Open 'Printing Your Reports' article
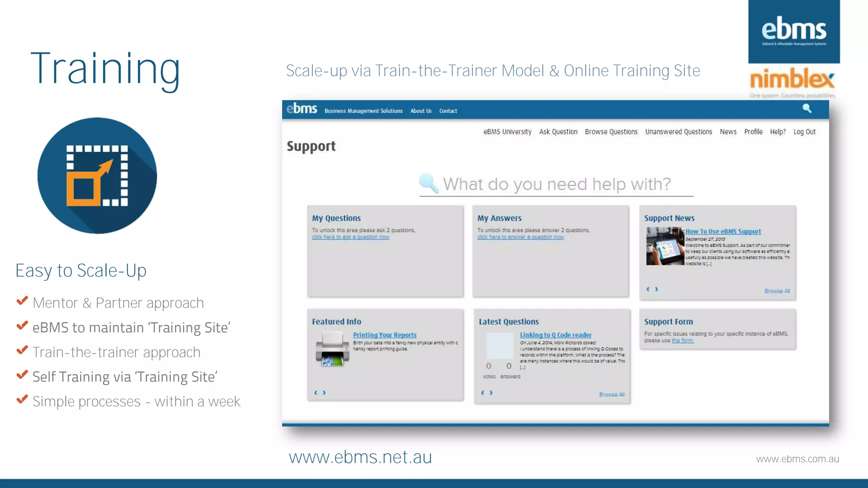868x488 pixels. pyautogui.click(x=385, y=335)
